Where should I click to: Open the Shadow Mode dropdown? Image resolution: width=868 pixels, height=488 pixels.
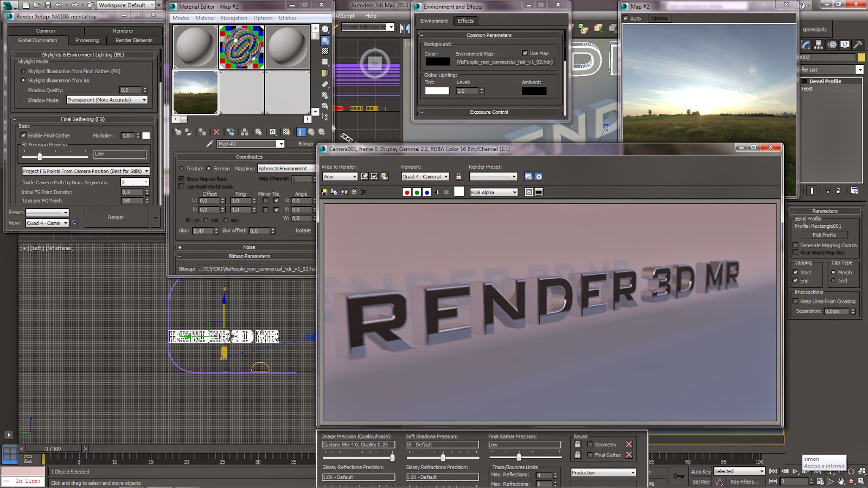click(144, 100)
